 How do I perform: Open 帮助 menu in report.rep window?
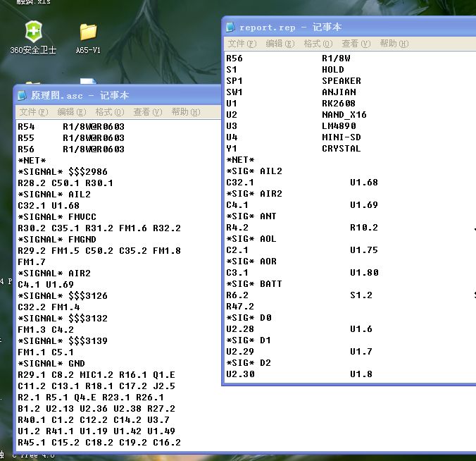pos(394,44)
